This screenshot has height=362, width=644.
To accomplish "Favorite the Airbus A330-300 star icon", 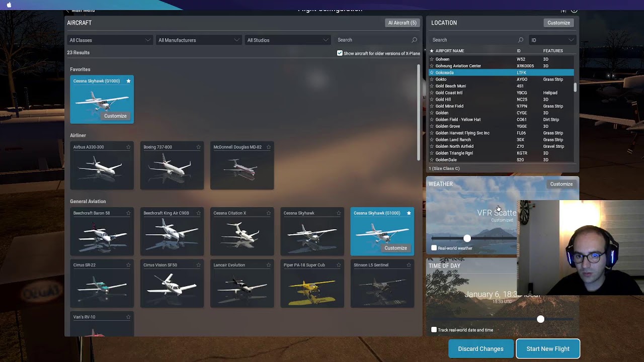I will click(128, 147).
